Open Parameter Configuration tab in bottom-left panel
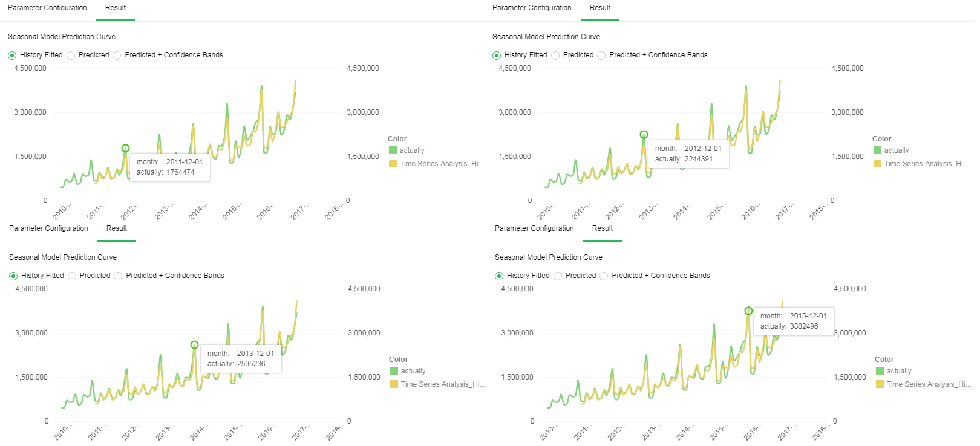The width and height of the screenshot is (980, 446). (48, 228)
